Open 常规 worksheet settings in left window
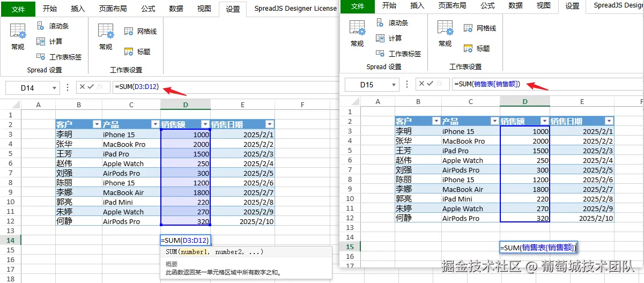This screenshot has height=283, width=644. coord(106,37)
